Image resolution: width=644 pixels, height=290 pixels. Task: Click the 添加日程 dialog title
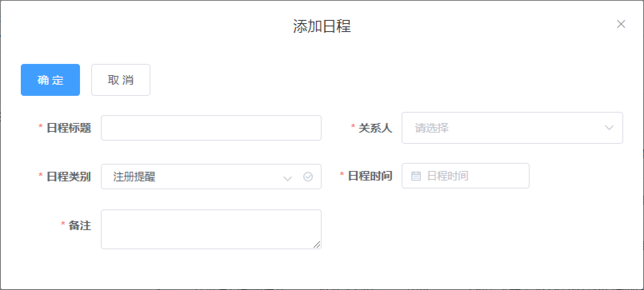[322, 26]
